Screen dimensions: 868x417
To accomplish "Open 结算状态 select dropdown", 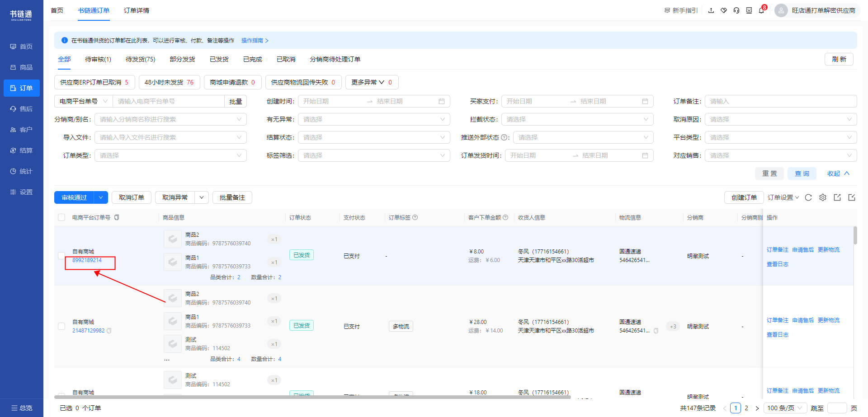I will tap(374, 137).
